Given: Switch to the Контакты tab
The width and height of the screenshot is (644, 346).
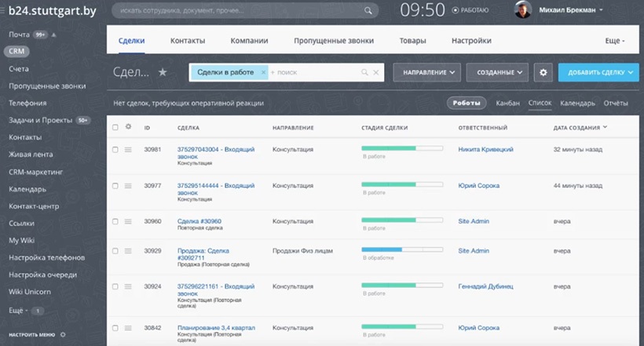Looking at the screenshot, I should click(x=188, y=41).
